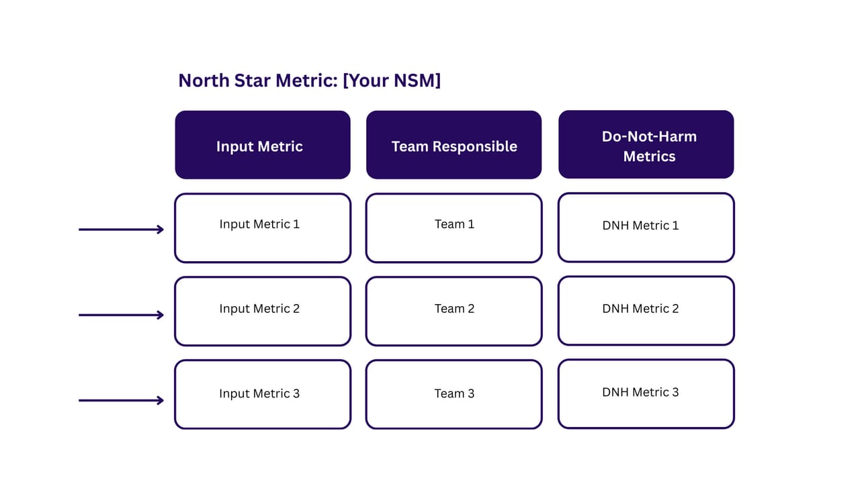The image size is (868, 488).
Task: Click the Input Metric 3 cell
Action: click(x=263, y=395)
